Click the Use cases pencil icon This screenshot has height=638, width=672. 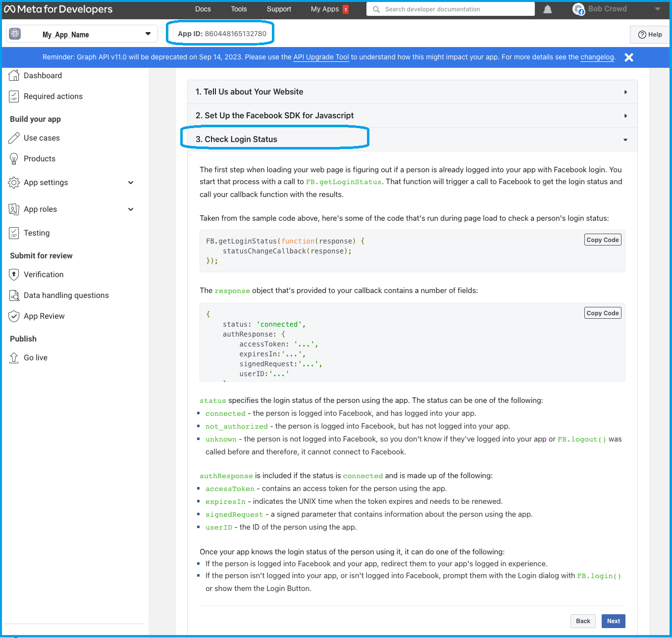pyautogui.click(x=14, y=138)
